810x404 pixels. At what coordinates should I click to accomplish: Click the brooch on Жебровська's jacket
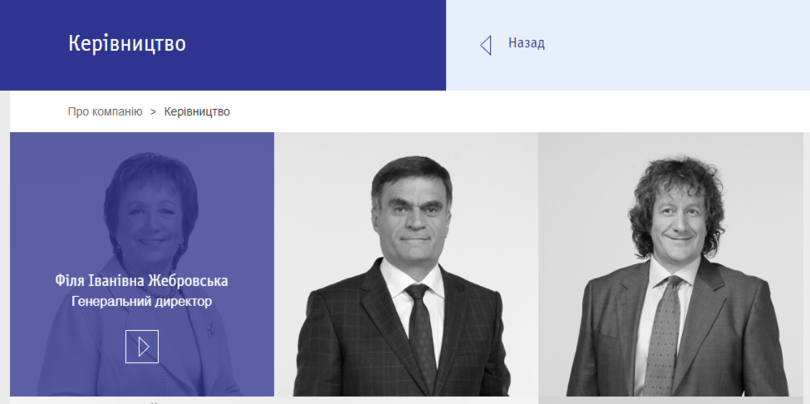[x=210, y=331]
